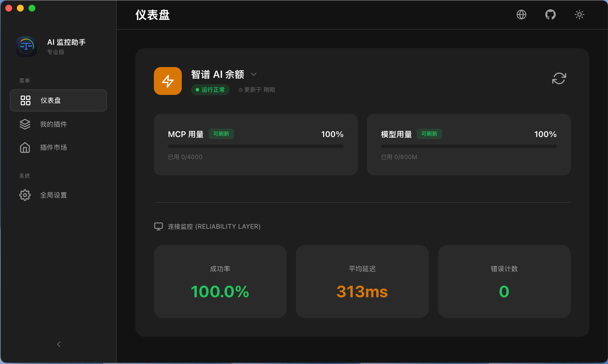
Task: Open 插件市场 in the sidebar menu
Action: click(53, 147)
